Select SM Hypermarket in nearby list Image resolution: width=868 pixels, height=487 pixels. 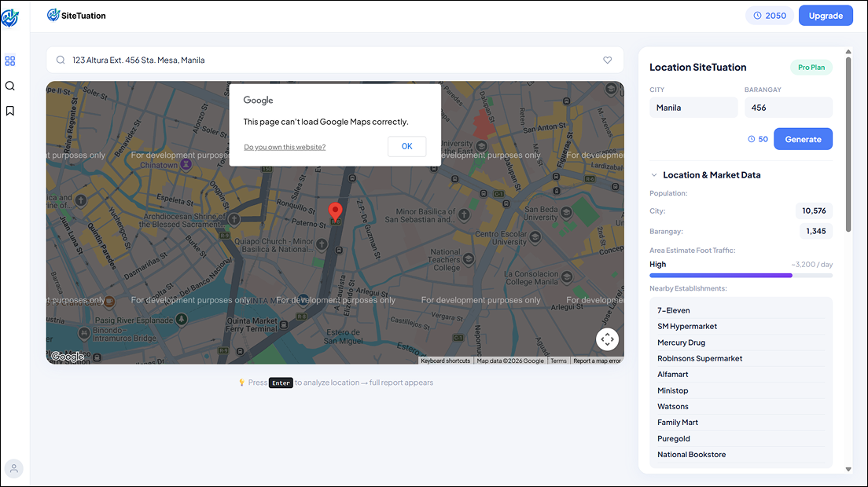point(741,327)
